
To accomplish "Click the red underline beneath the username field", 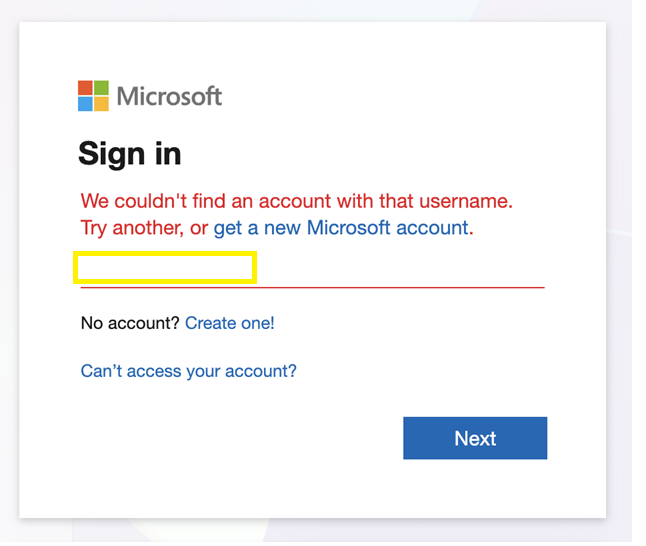I will point(313,287).
